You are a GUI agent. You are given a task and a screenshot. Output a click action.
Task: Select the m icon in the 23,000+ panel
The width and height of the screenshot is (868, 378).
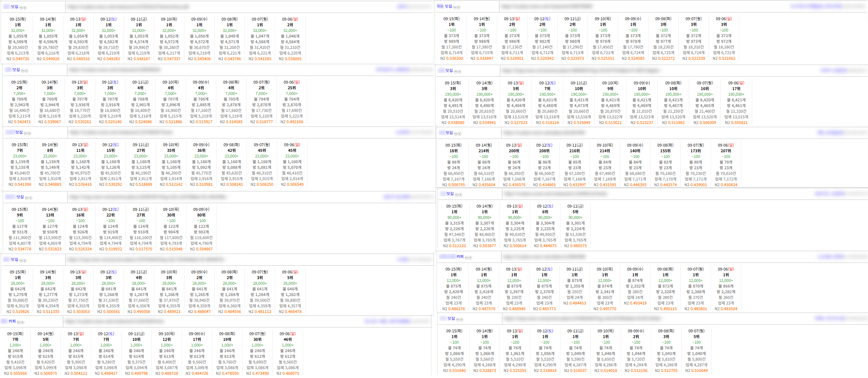[x=26, y=133]
